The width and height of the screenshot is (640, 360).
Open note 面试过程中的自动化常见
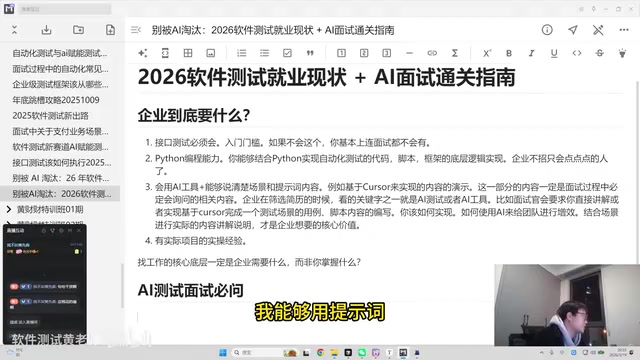click(60, 69)
